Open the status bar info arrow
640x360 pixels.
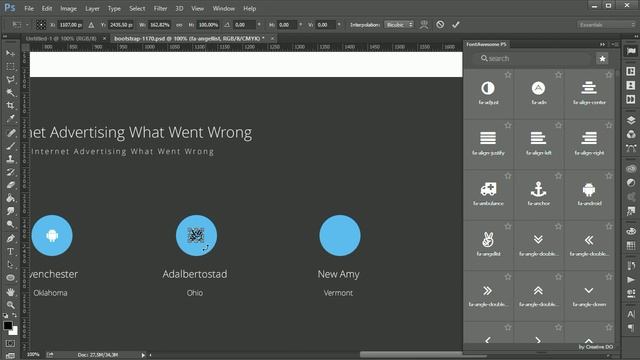[143, 355]
